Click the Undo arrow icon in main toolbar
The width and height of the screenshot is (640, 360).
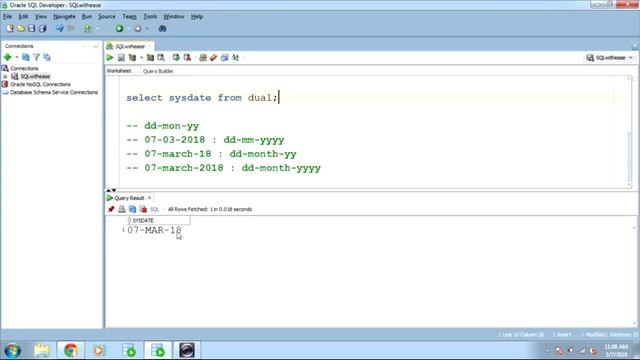[x=60, y=28]
